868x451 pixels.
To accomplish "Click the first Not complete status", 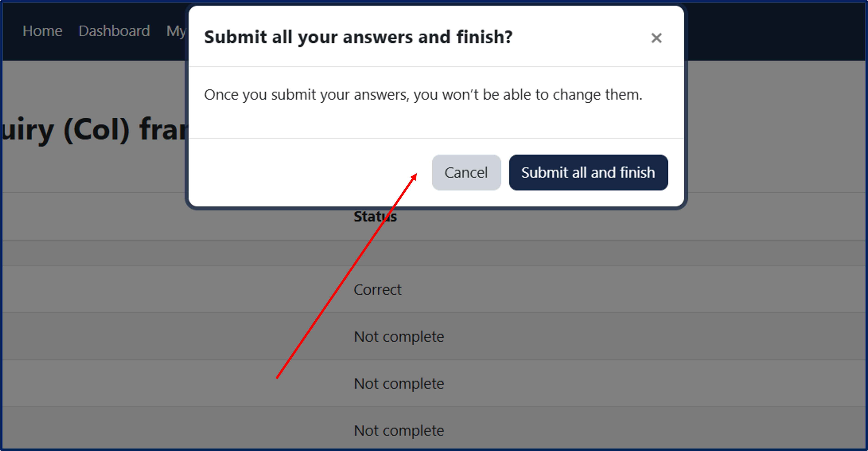I will click(399, 337).
